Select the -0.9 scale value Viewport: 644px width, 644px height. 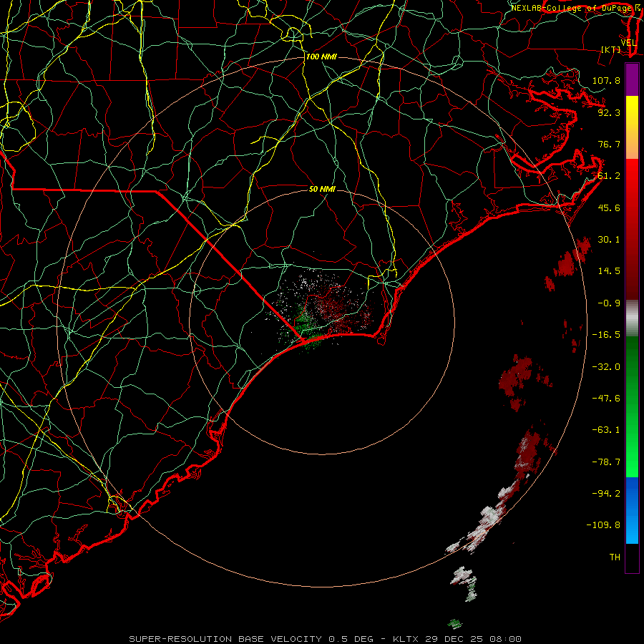[x=609, y=303]
